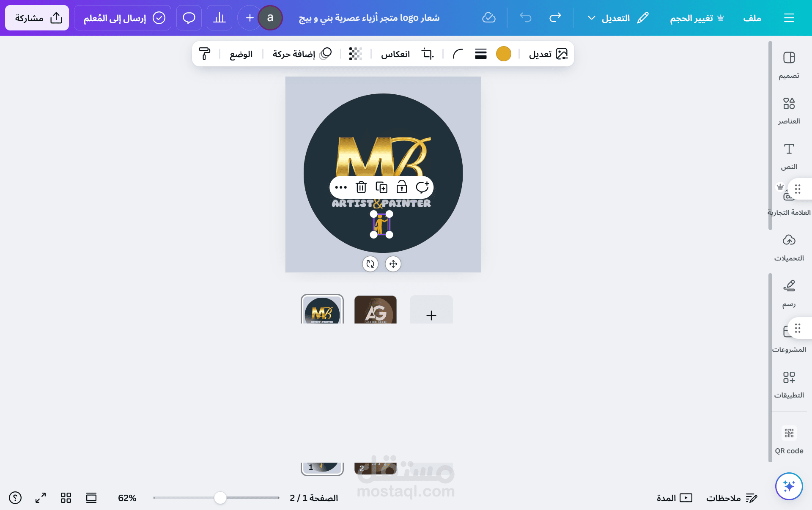Click the trash delete icon in floating toolbar
Viewport: 812px width, 510px height.
(361, 187)
